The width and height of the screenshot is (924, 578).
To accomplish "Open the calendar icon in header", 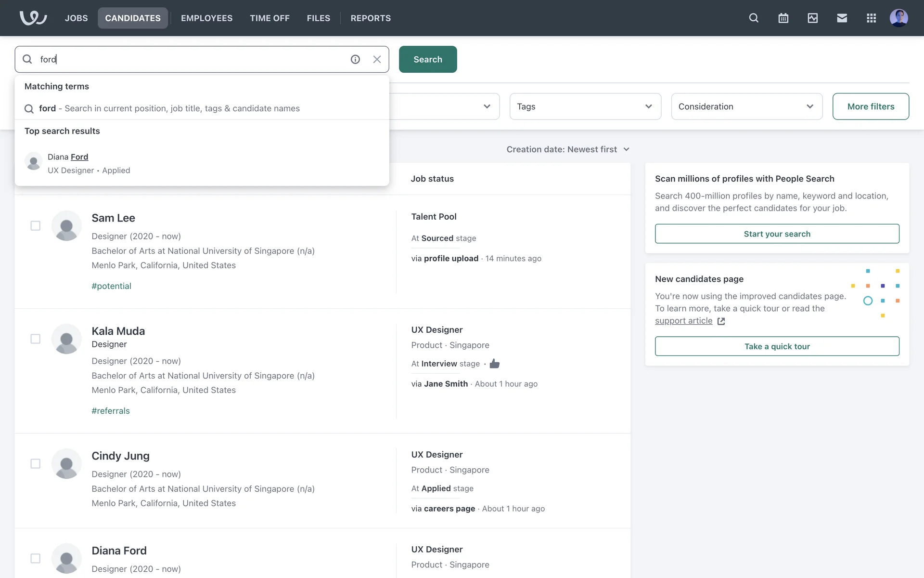I will [783, 18].
